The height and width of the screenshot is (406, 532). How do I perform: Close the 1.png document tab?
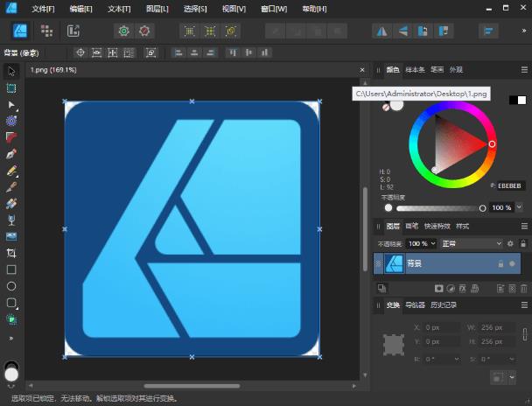point(362,70)
